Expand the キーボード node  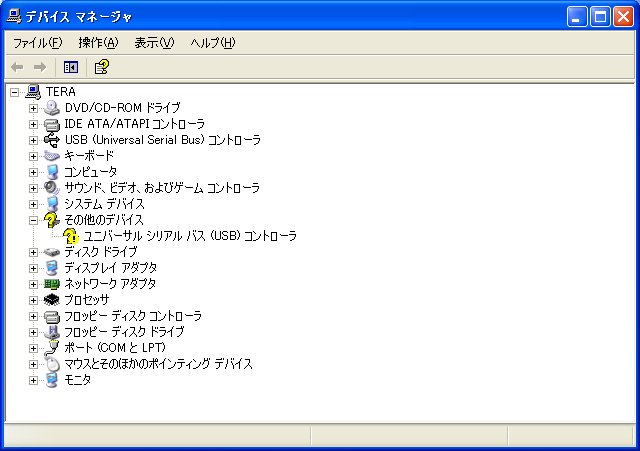click(x=33, y=156)
